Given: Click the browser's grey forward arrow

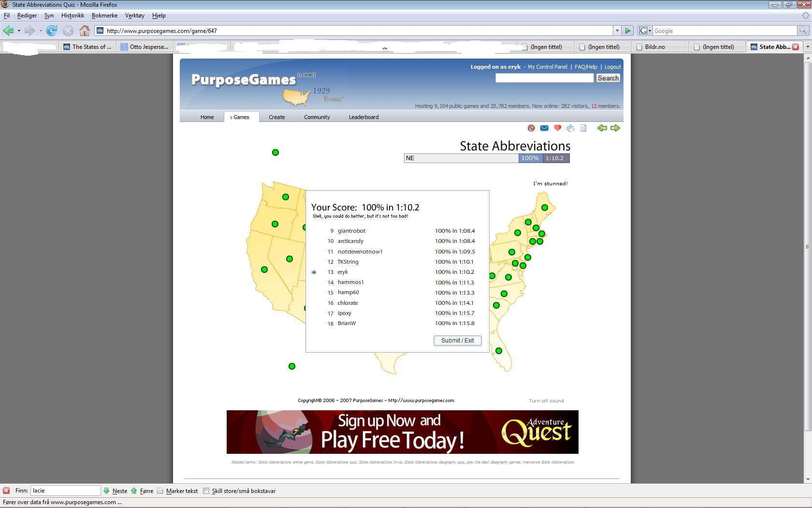Looking at the screenshot, I should (30, 31).
